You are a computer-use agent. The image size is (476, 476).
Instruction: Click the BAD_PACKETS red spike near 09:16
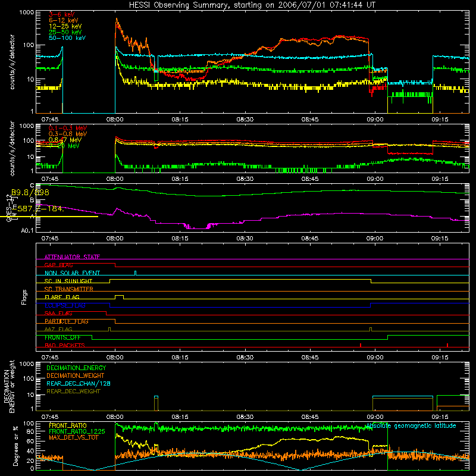(x=447, y=345)
